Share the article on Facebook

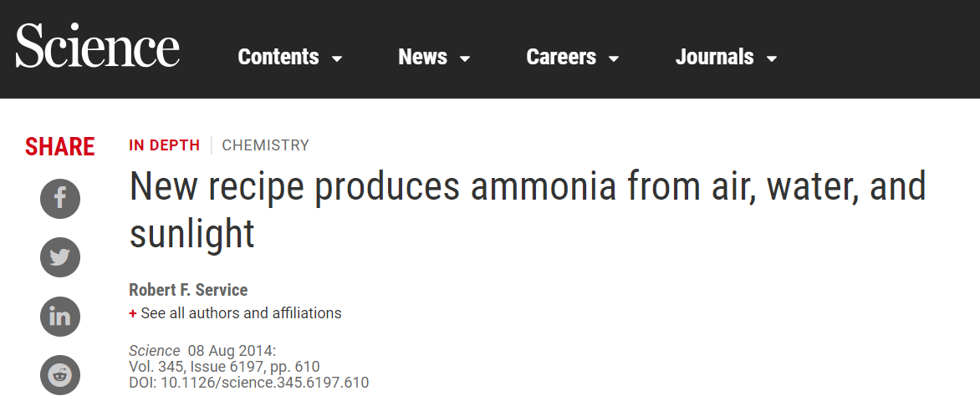60,199
